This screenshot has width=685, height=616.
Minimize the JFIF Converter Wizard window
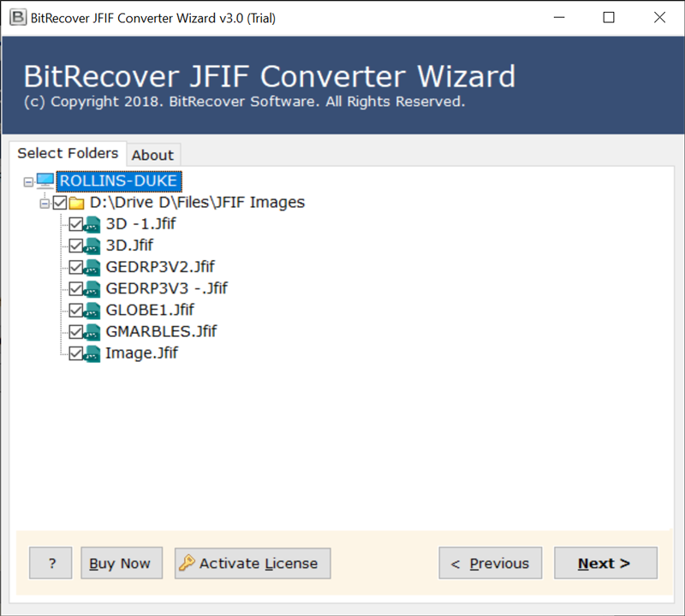[x=559, y=17]
